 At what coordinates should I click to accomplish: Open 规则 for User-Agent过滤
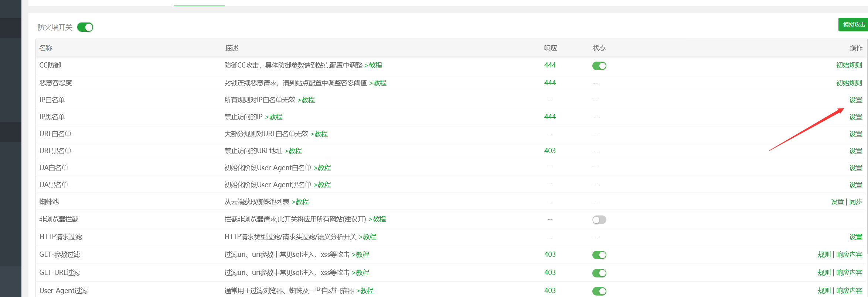point(824,291)
